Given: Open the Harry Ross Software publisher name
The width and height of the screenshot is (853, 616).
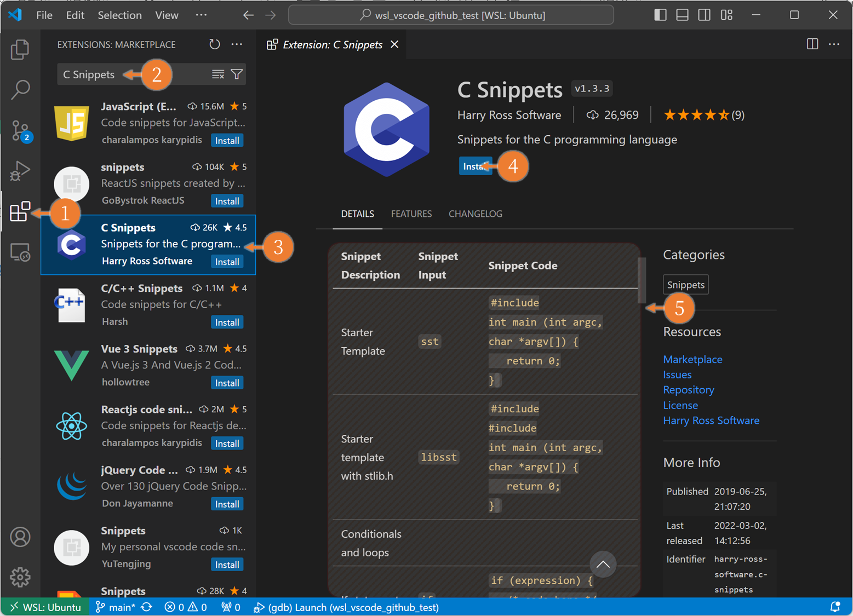Looking at the screenshot, I should click(x=509, y=115).
